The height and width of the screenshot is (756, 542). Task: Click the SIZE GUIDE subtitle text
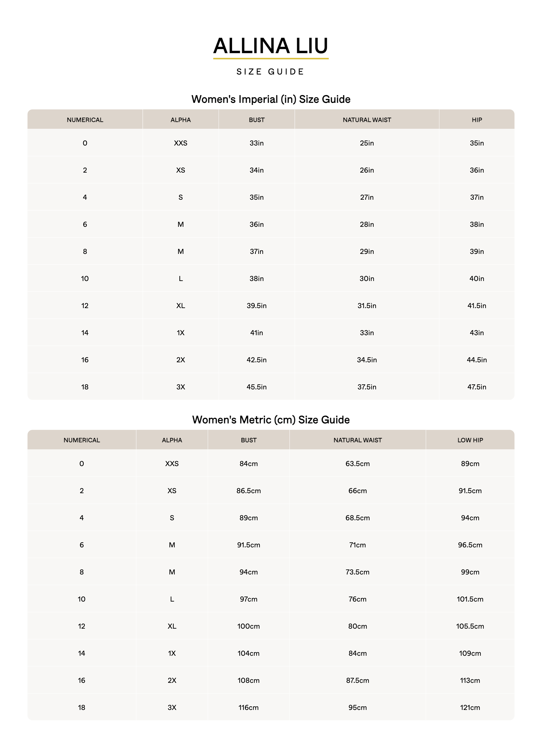pyautogui.click(x=271, y=72)
